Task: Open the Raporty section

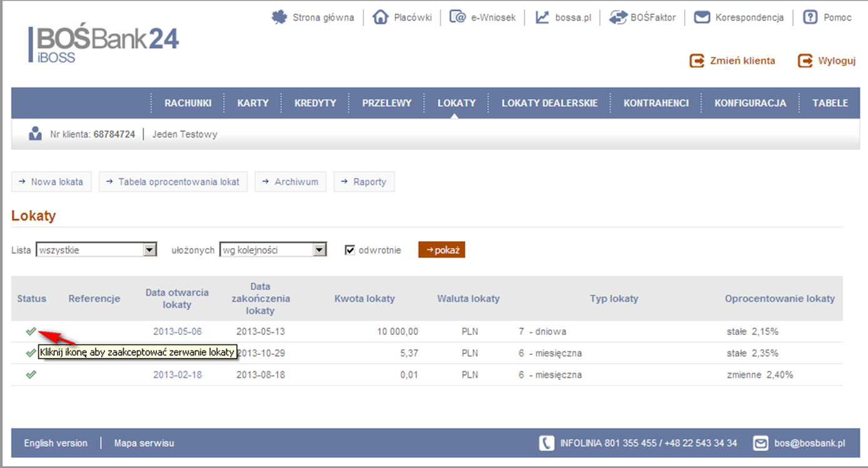Action: [364, 182]
